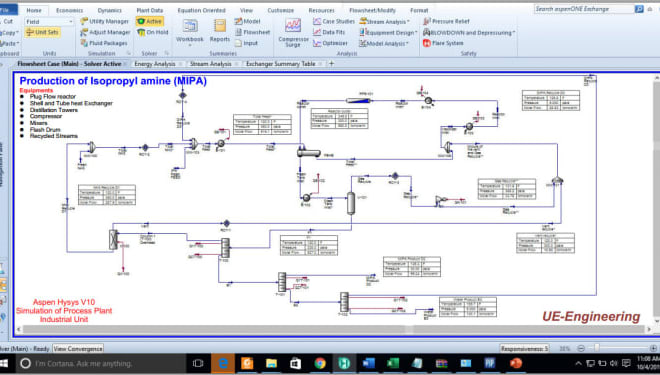This screenshot has height=375, width=660.
Task: Select the PFR-101 plug flow reactor
Action: pyautogui.click(x=358, y=100)
